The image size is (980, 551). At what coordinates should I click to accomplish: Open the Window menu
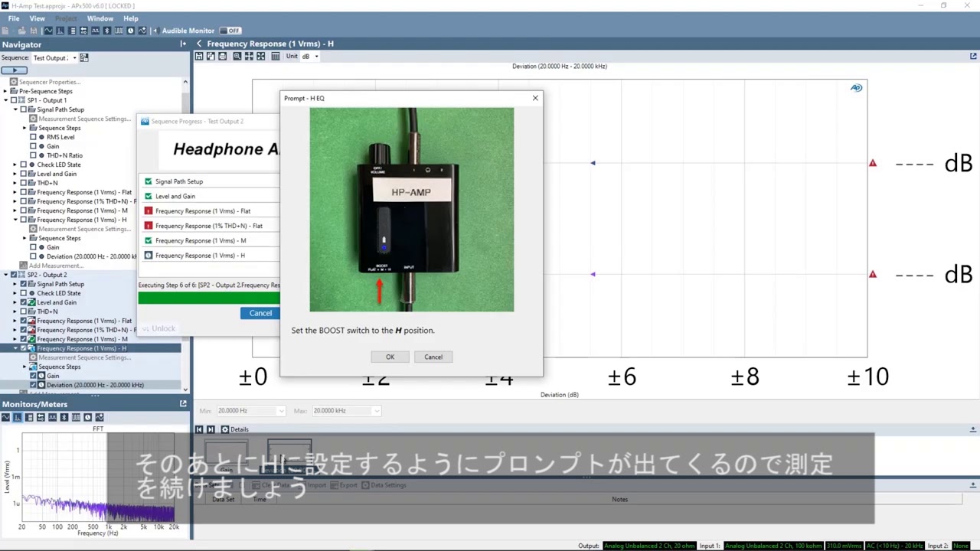click(100, 18)
